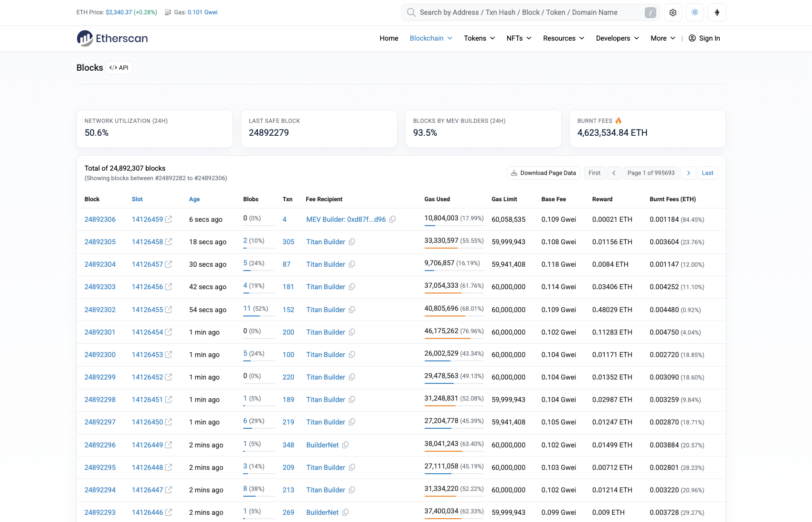The width and height of the screenshot is (812, 522).
Task: Click the First page button
Action: point(594,173)
